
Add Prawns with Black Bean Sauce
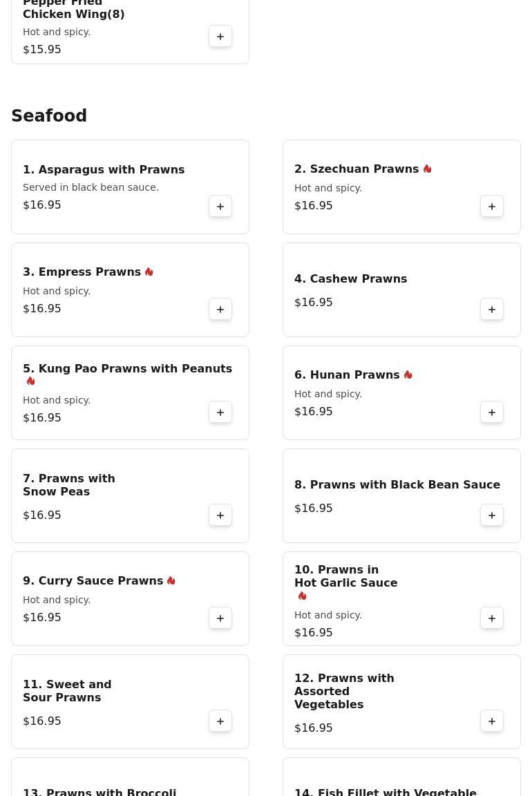point(492,515)
